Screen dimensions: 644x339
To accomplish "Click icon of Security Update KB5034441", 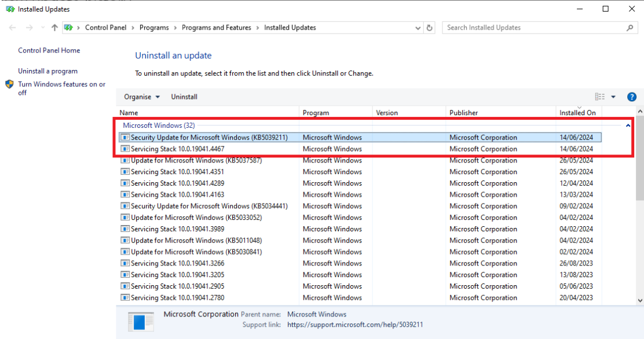I will tap(125, 206).
